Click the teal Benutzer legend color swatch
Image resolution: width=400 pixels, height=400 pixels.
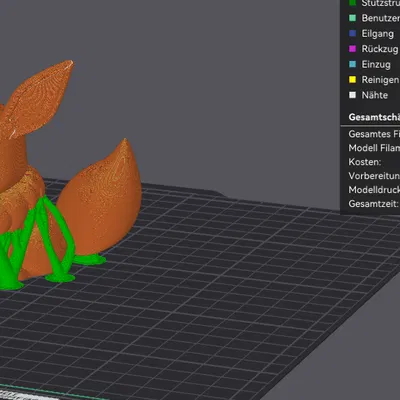(352, 18)
